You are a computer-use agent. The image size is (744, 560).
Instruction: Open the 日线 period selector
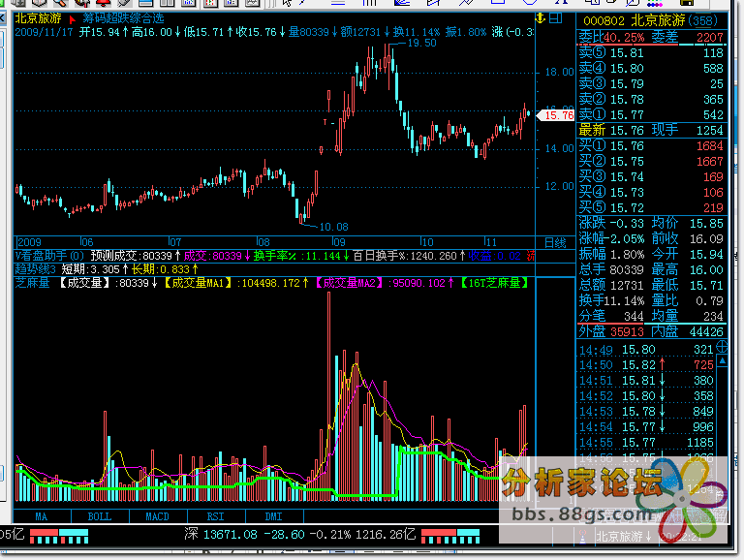point(554,242)
